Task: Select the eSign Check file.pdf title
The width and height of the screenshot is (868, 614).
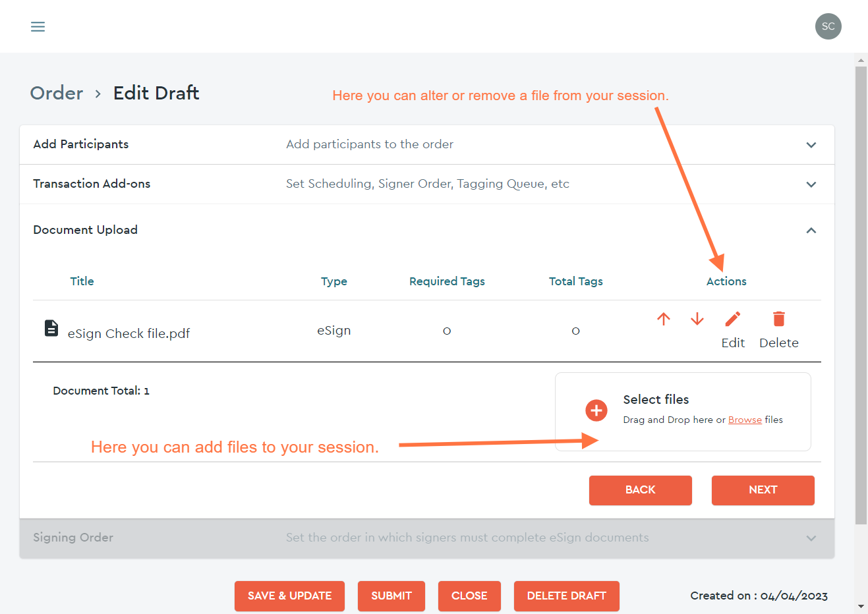Action: (129, 333)
